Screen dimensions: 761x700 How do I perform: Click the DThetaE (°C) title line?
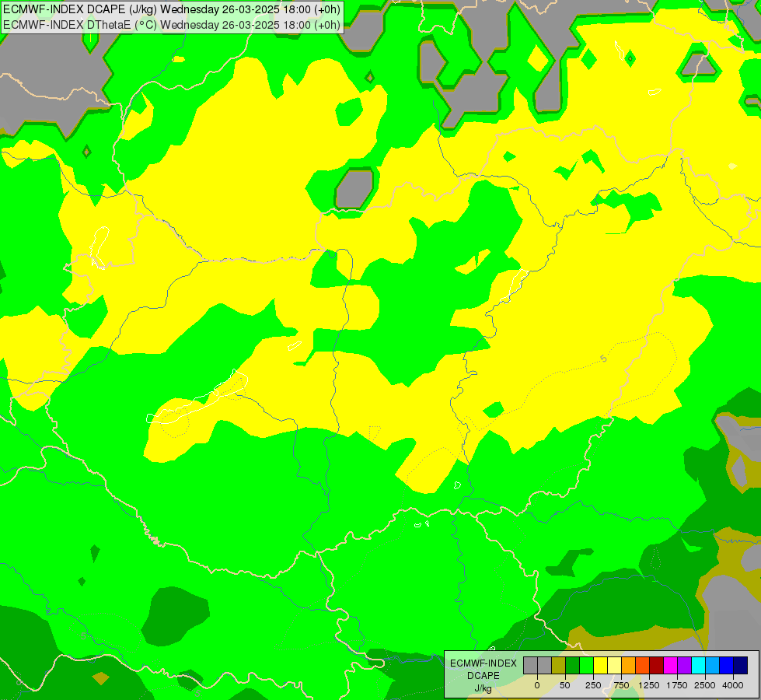[x=172, y=25]
